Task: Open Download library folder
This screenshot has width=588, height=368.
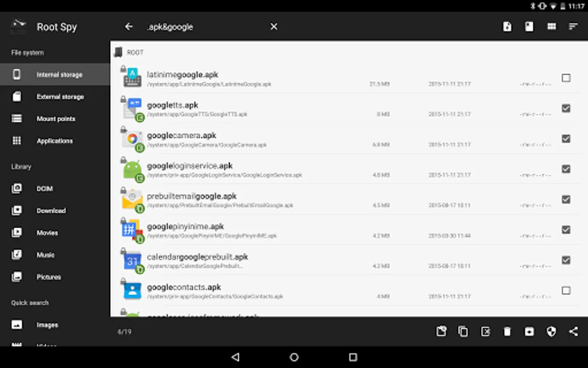Action: 55,211
